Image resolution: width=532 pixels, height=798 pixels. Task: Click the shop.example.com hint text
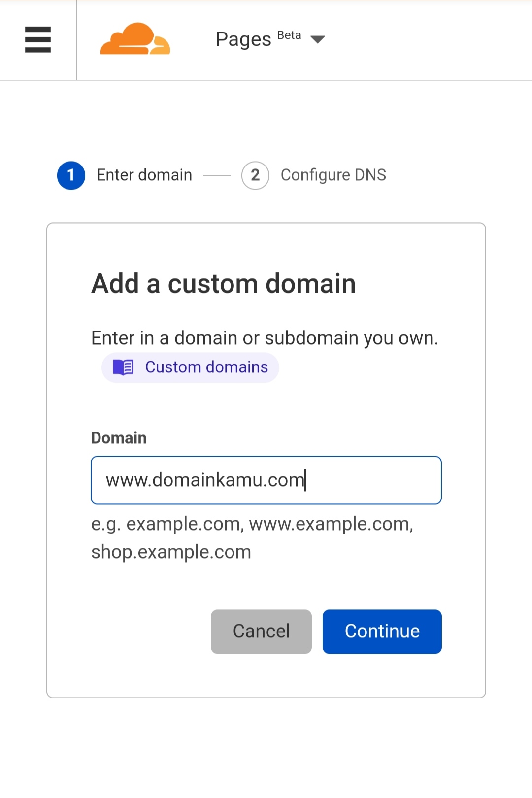(171, 552)
